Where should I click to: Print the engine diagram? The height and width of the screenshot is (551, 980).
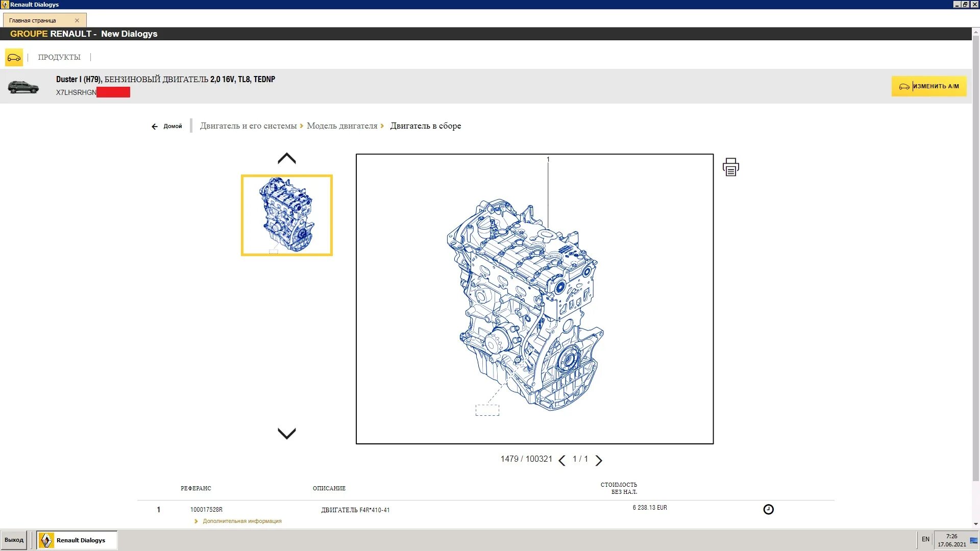pos(731,167)
